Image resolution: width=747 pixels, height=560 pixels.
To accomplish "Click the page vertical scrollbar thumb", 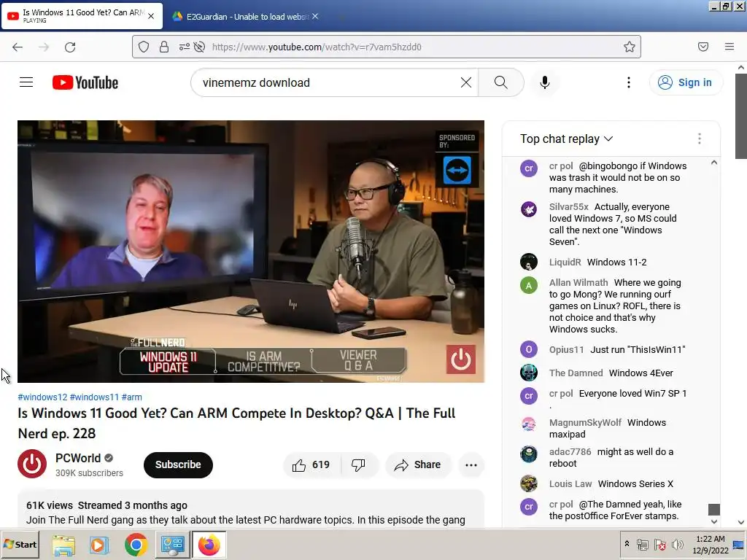I will tap(741, 116).
